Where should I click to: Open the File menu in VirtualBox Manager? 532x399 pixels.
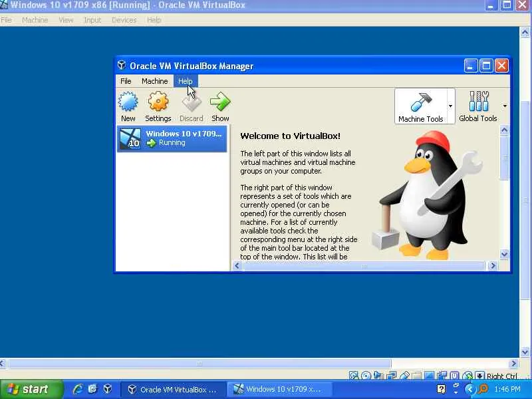coord(126,81)
